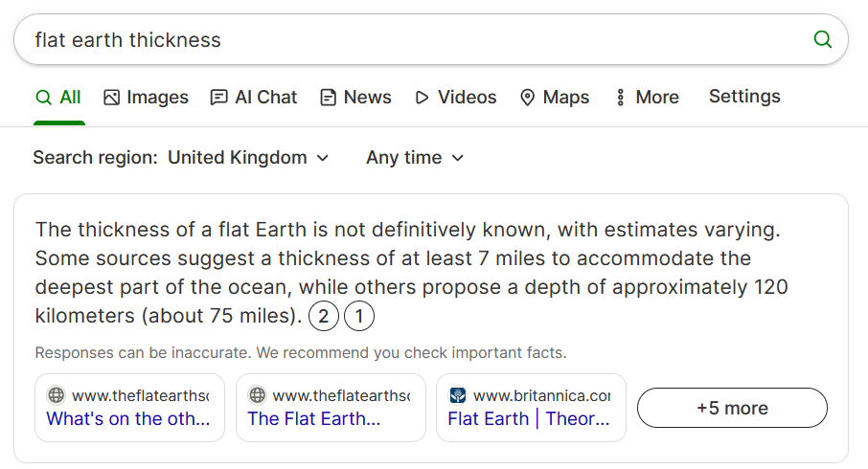Image resolution: width=868 pixels, height=469 pixels.
Task: Click the +5 more sources button
Action: [732, 408]
